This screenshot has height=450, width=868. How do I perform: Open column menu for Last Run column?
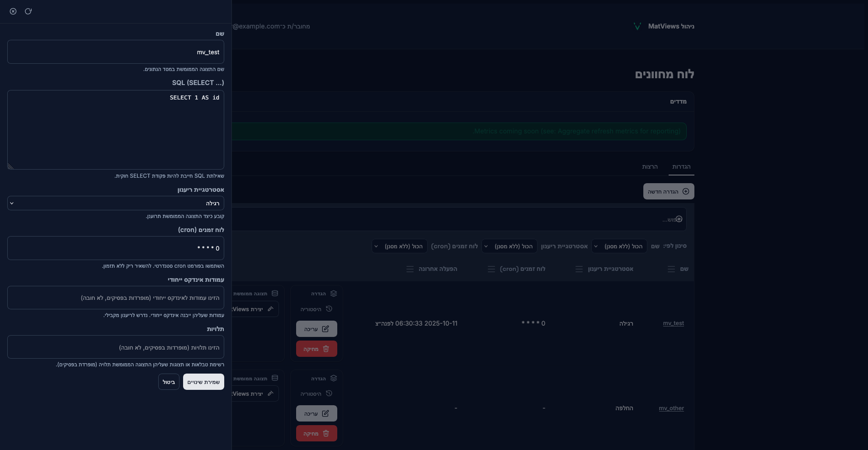(410, 269)
